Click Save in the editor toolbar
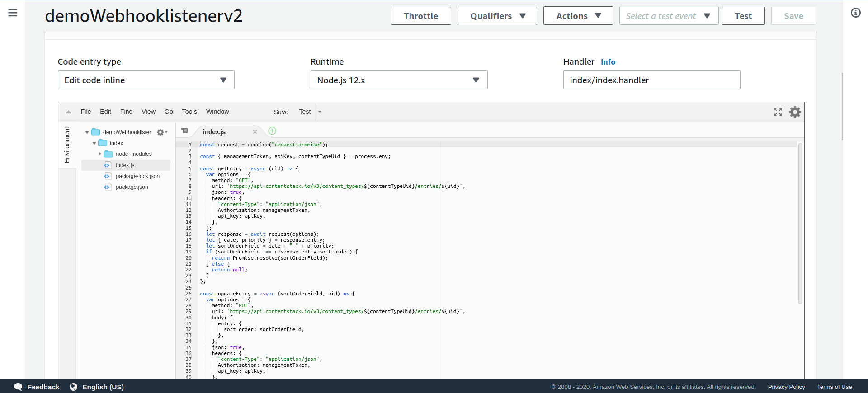The image size is (868, 393). click(x=281, y=112)
